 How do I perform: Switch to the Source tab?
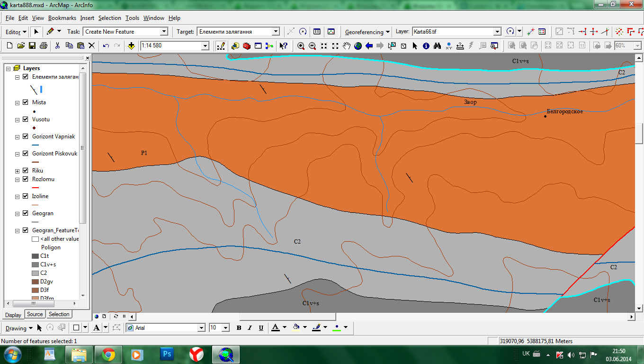click(x=35, y=314)
